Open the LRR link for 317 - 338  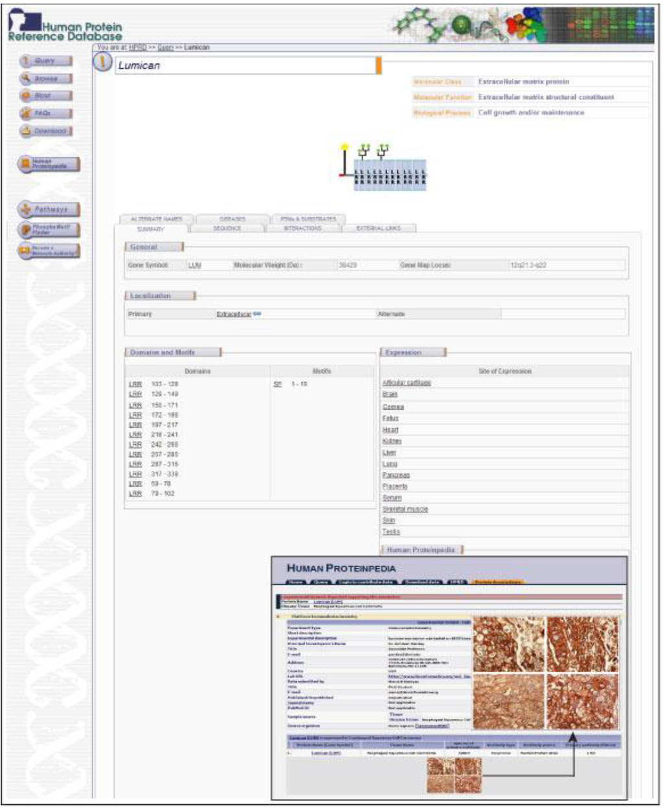[135, 474]
